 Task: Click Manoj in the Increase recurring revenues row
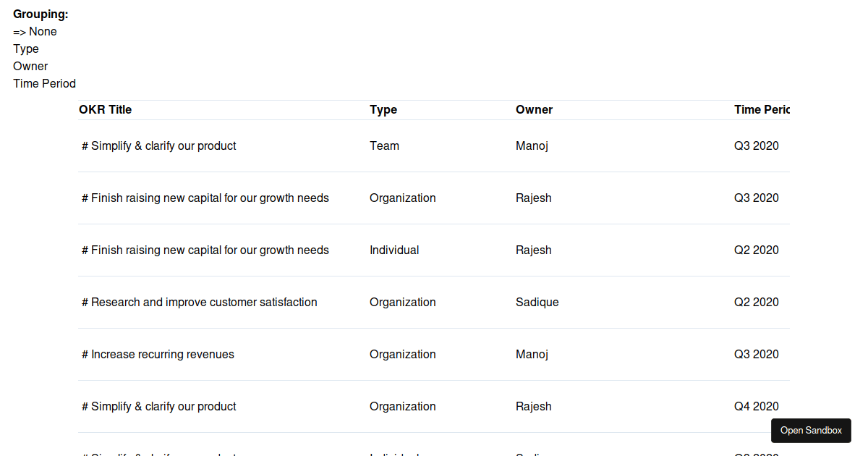532,354
